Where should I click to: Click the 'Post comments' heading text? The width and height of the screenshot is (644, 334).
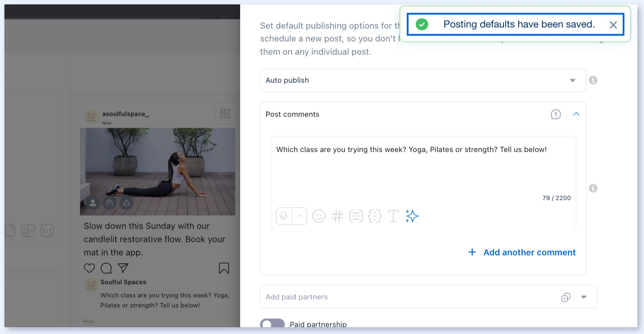[293, 114]
